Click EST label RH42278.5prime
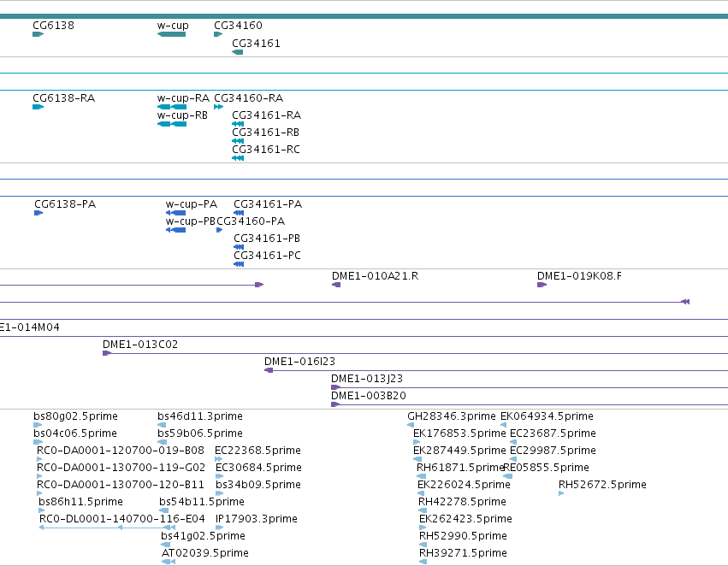The height and width of the screenshot is (566, 728). 463,503
